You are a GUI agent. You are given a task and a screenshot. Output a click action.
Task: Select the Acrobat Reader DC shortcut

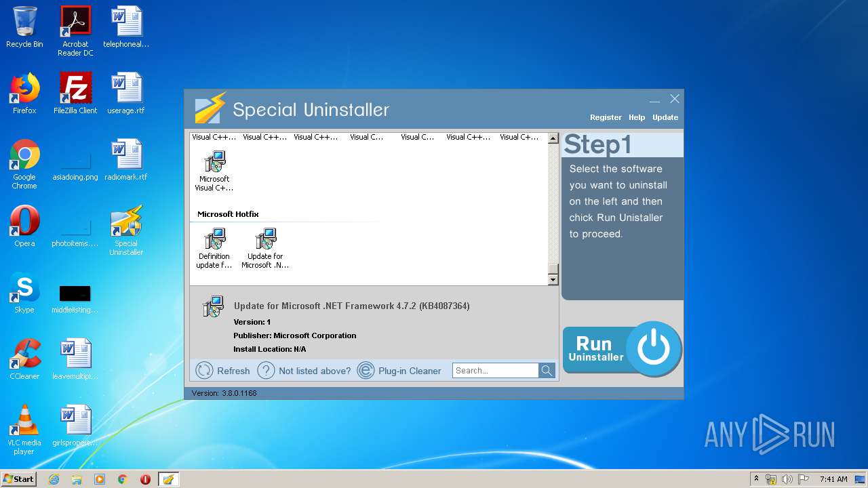(x=75, y=31)
